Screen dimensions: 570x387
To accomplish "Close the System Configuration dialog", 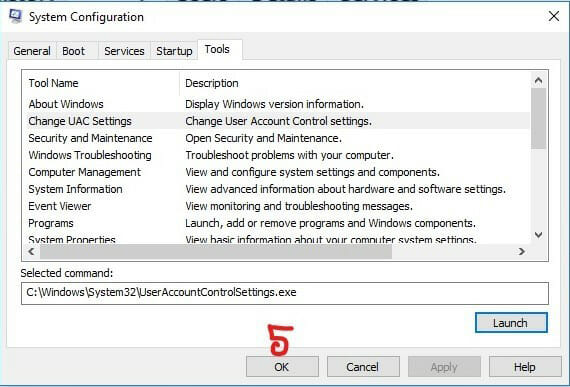I will [554, 16].
